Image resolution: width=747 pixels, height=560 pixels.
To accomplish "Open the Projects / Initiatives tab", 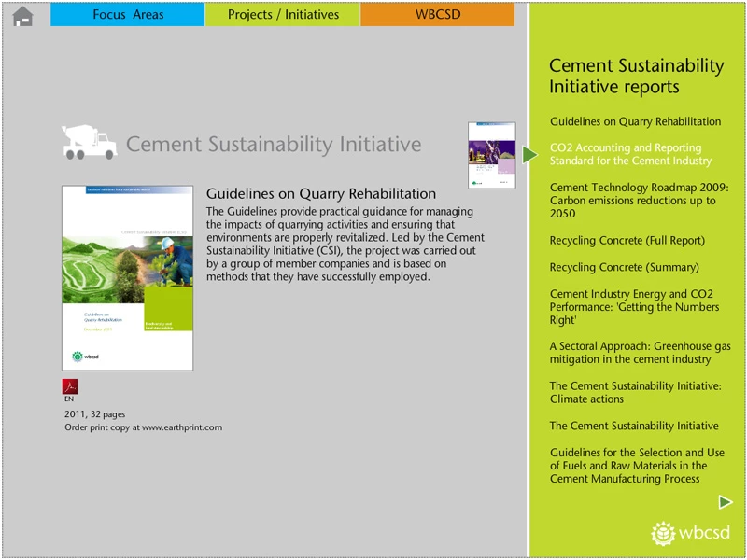I will 283,14.
